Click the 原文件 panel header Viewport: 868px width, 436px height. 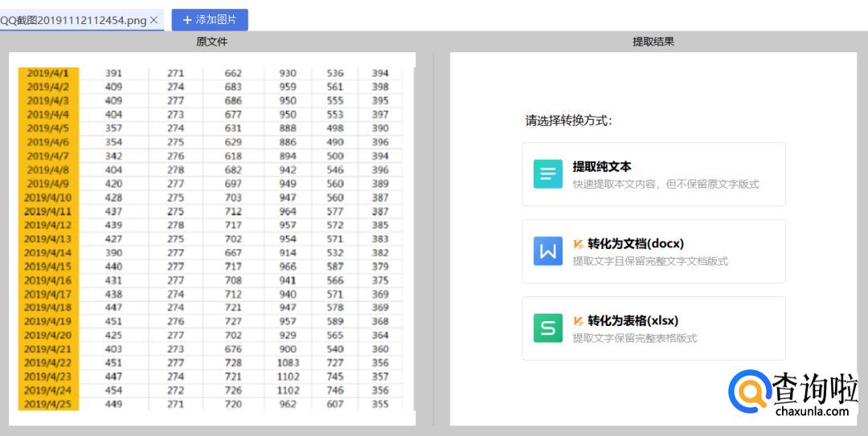click(211, 42)
